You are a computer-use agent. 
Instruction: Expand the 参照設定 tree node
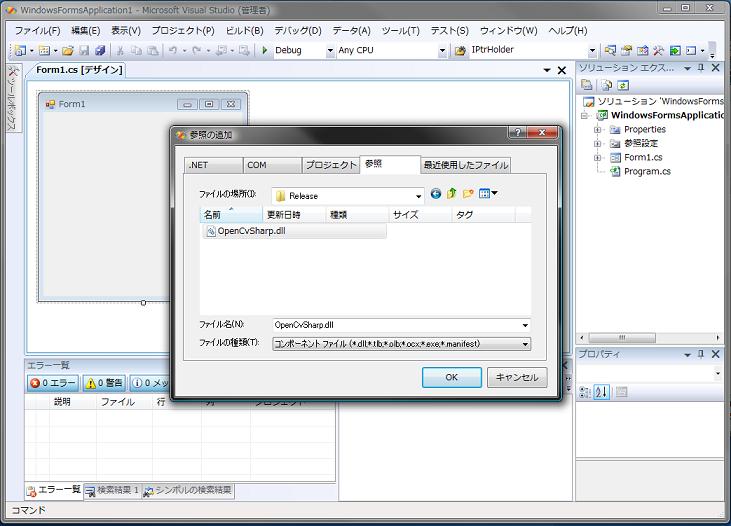[x=597, y=144]
